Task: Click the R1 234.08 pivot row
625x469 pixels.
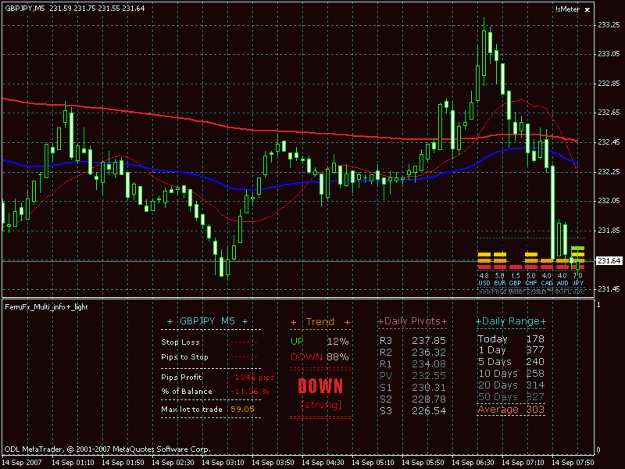Action: [412, 364]
